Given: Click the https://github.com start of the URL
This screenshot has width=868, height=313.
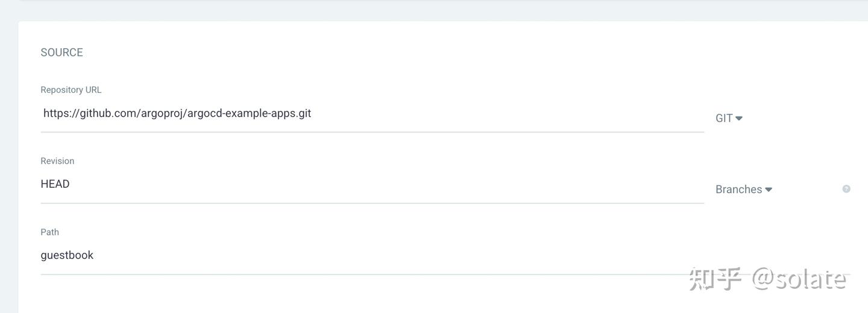Looking at the screenshot, I should pyautogui.click(x=89, y=113).
